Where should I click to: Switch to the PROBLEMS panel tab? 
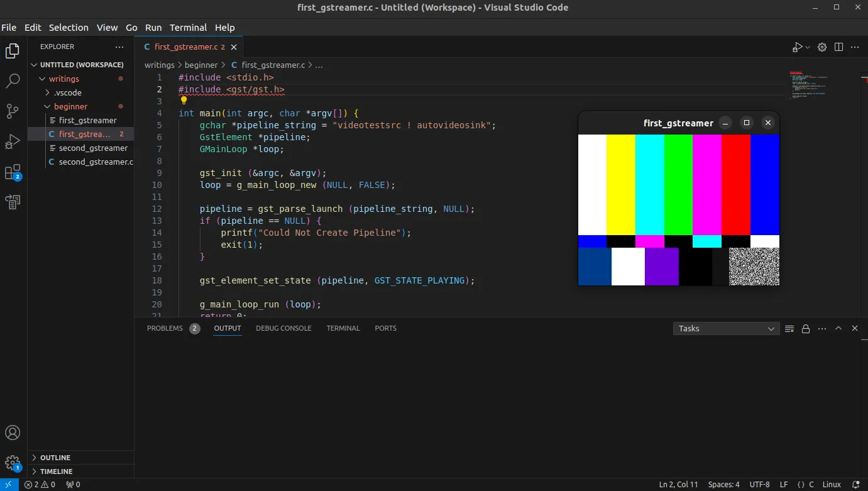coord(173,328)
